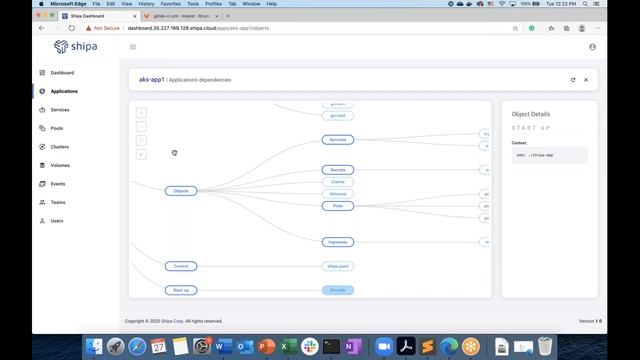Click the aks-app1 breadcrumb title
The width and height of the screenshot is (640, 360).
coord(151,80)
